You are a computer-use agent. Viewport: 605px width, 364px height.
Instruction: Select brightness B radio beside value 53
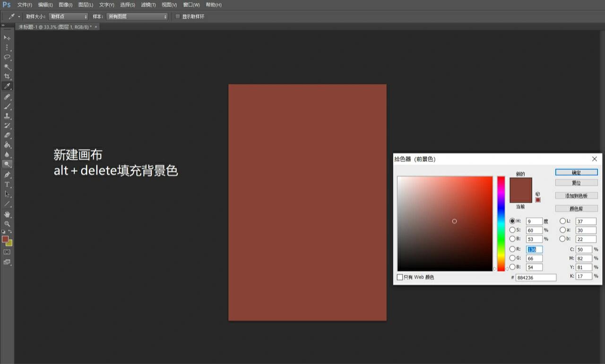click(x=512, y=239)
